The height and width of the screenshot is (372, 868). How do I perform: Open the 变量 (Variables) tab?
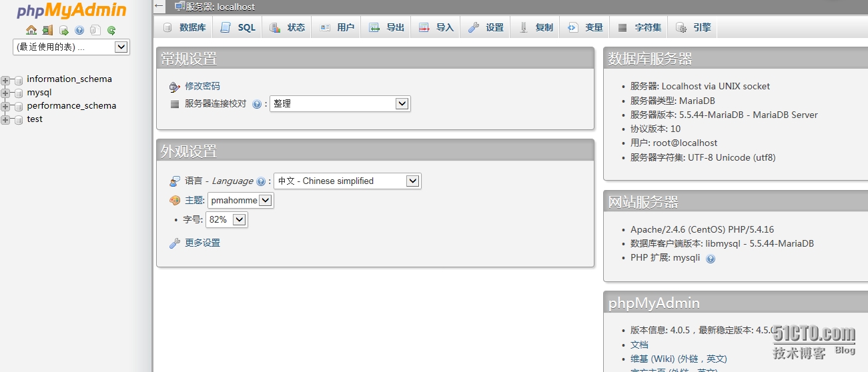[x=585, y=27]
